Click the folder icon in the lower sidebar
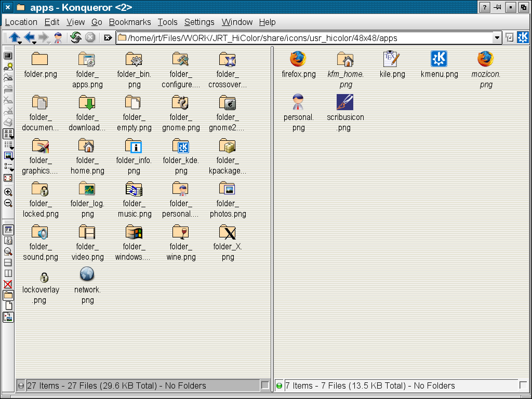The width and height of the screenshot is (532, 399). coord(8,295)
